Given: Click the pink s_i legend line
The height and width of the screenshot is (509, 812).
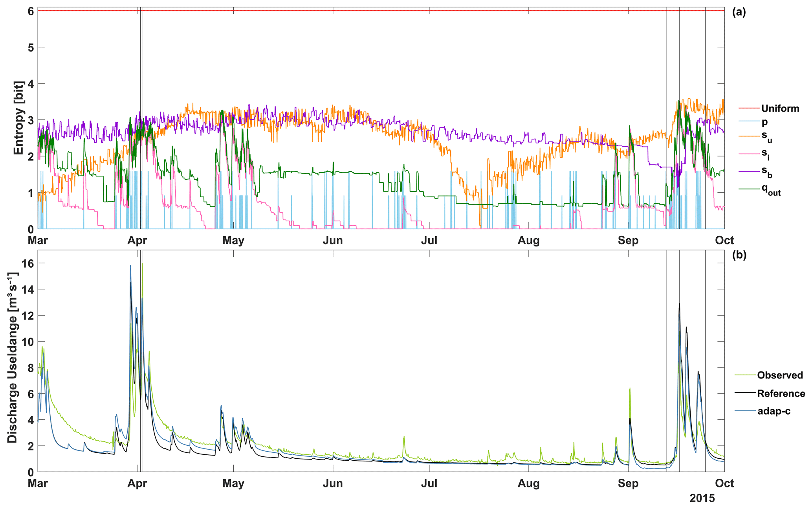Looking at the screenshot, I should pos(749,153).
